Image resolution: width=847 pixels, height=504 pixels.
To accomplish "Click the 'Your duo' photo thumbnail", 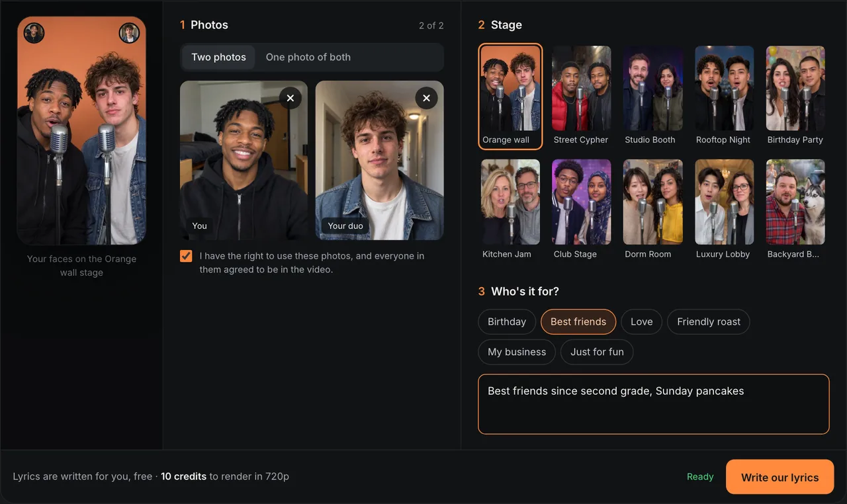I will [x=379, y=160].
